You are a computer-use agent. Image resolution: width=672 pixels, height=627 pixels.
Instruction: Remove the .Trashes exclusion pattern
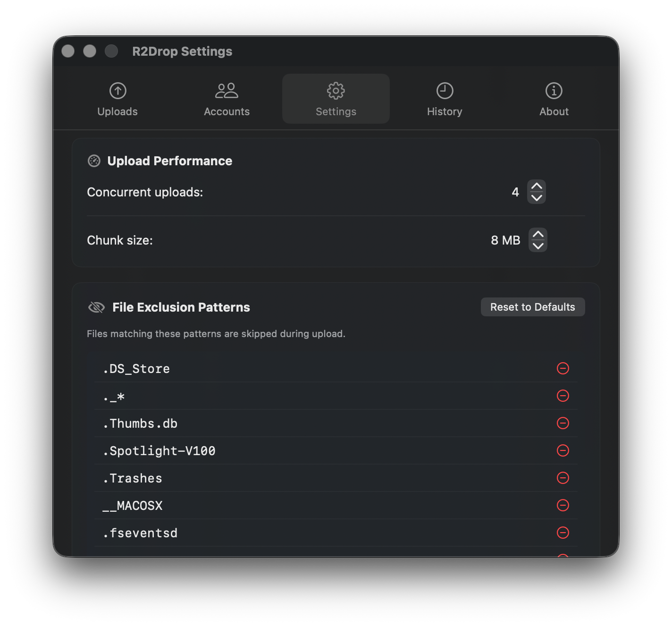pos(563,478)
